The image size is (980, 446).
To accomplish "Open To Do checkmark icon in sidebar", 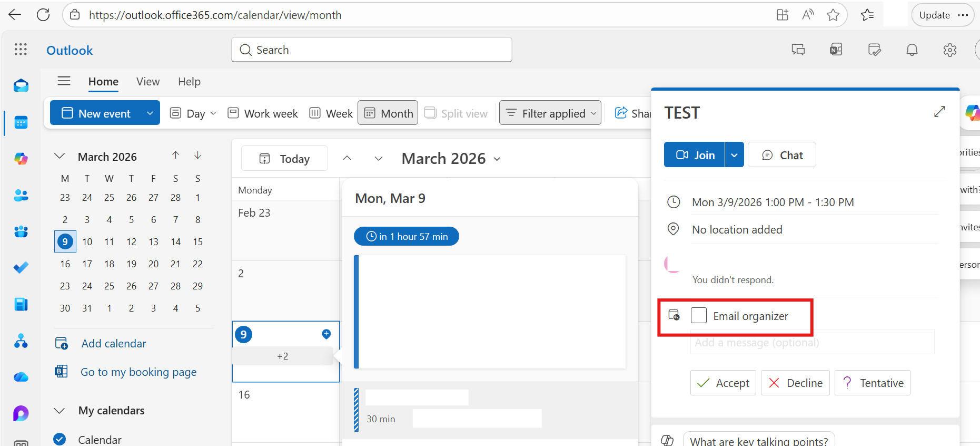I will pyautogui.click(x=21, y=268).
